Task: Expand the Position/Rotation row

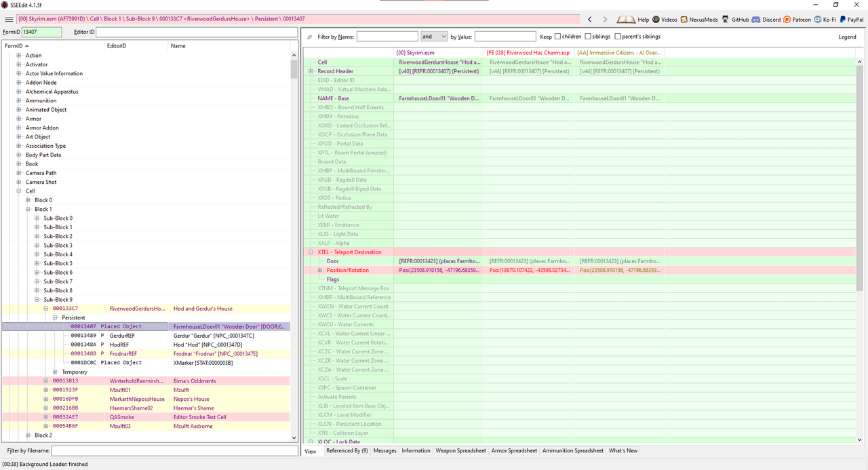Action: pyautogui.click(x=320, y=270)
